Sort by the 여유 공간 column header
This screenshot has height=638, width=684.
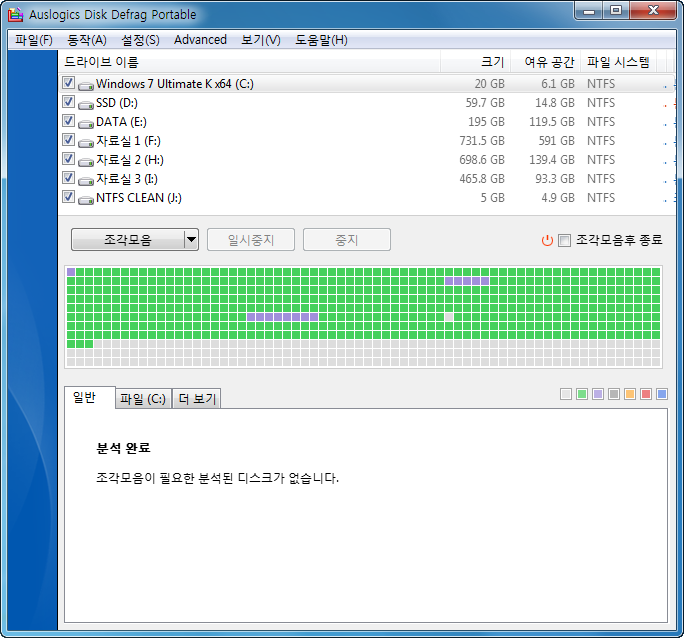coord(545,62)
